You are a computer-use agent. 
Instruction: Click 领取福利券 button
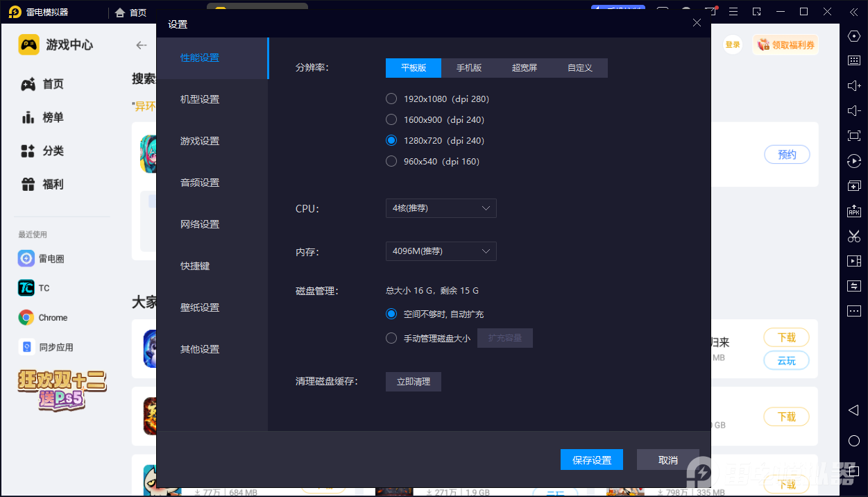coord(785,45)
